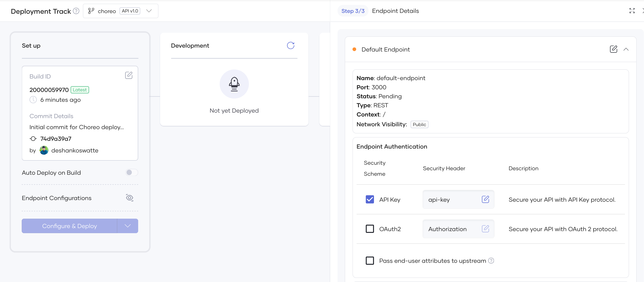Screen dimensions: 644x282
Task: Enable the OAuth2 security scheme
Action: (369, 229)
